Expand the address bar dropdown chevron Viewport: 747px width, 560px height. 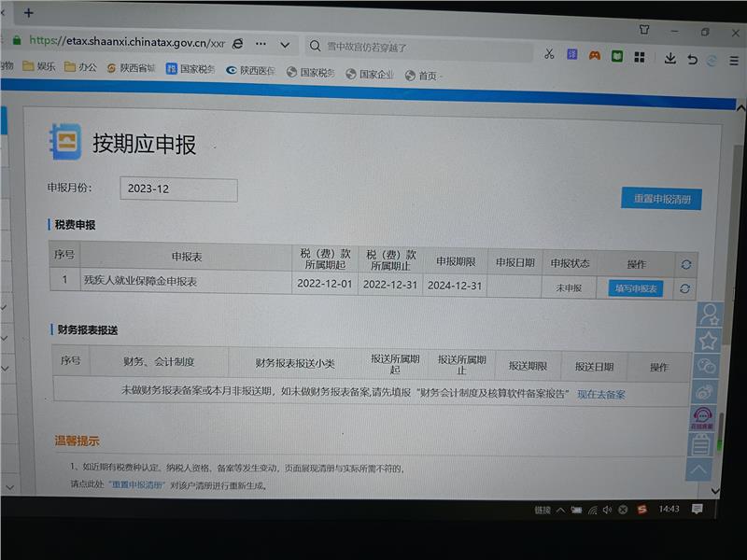point(285,45)
